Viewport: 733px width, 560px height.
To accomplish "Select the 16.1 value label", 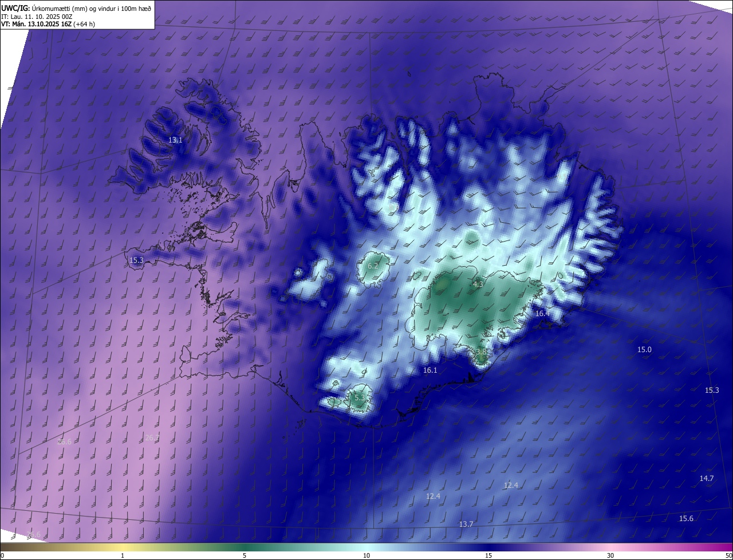I will [430, 370].
